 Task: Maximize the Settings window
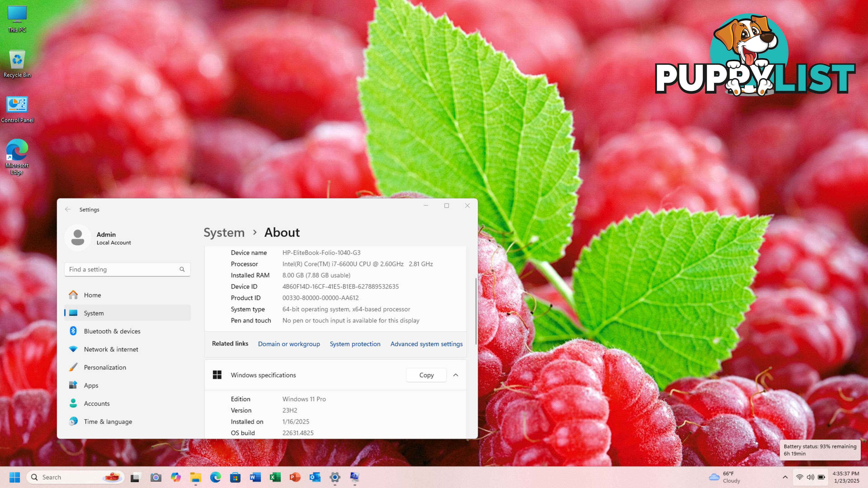pos(446,205)
